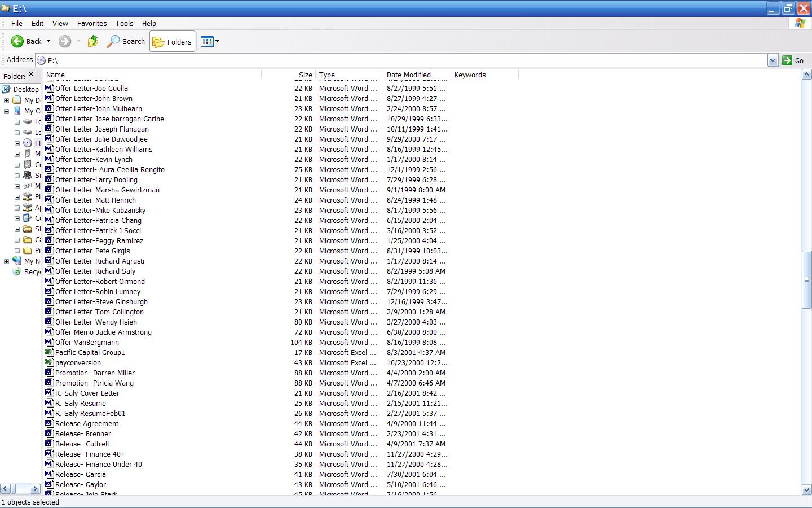812x508 pixels.
Task: Open the Search pane
Action: click(126, 41)
